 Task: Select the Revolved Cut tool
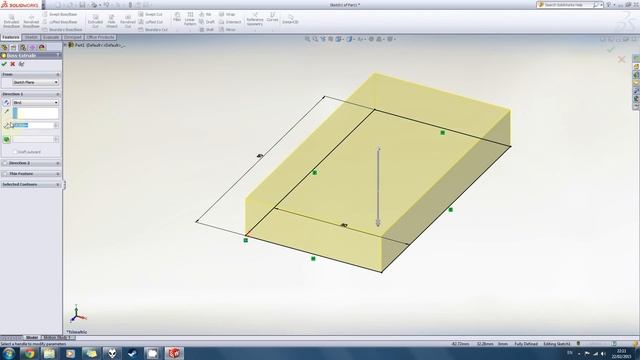[128, 22]
